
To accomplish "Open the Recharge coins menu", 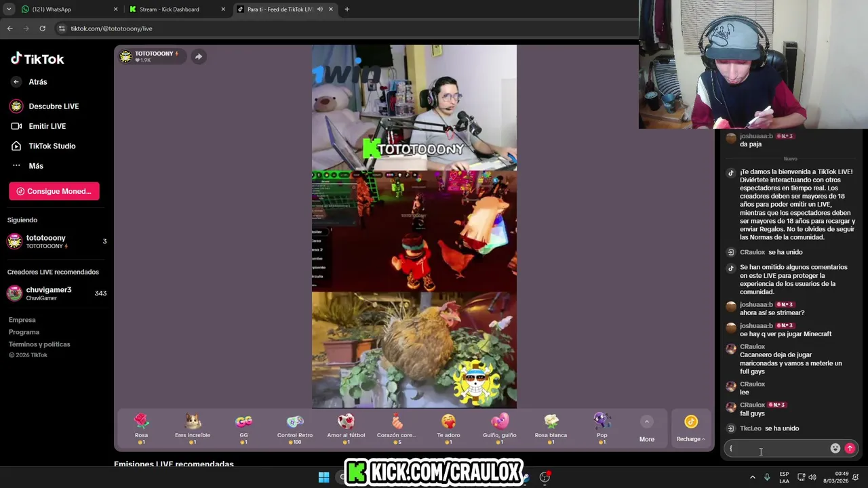I will [x=690, y=429].
